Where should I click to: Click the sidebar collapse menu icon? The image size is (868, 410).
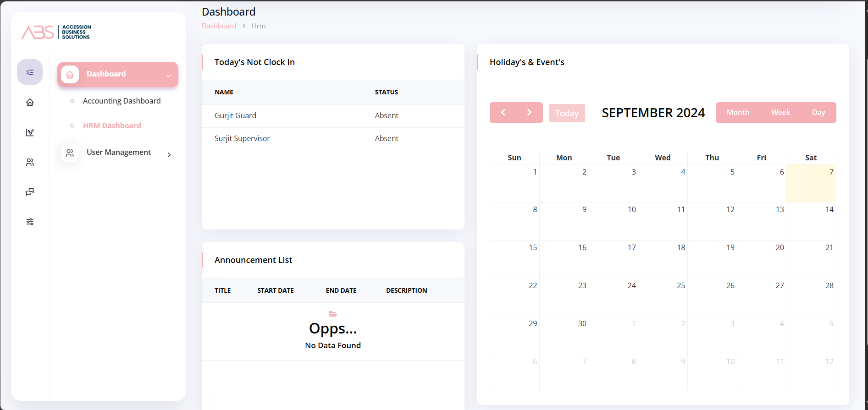pos(30,72)
